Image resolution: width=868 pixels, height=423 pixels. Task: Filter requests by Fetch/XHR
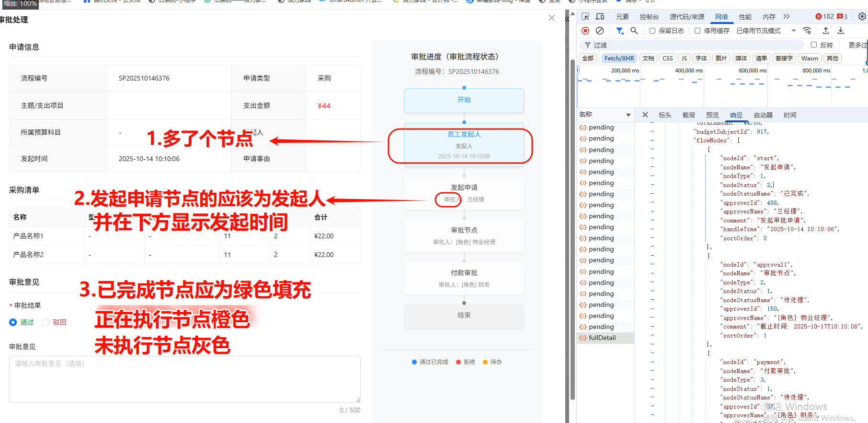pyautogui.click(x=619, y=59)
